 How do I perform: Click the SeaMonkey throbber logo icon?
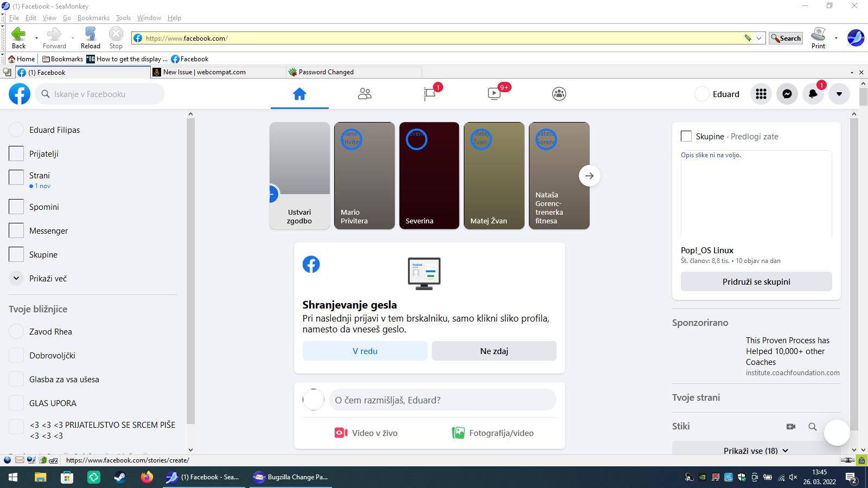[856, 37]
